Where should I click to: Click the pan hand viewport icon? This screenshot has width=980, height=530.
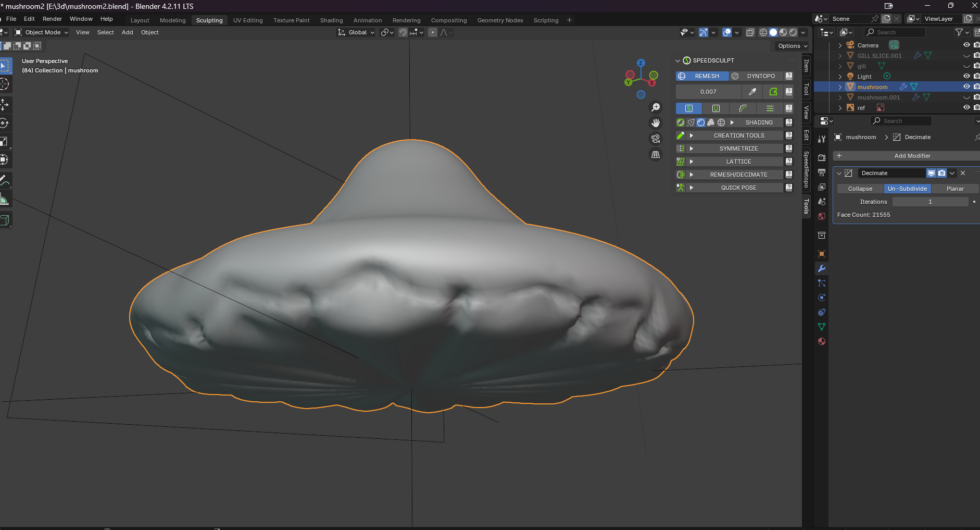(656, 123)
